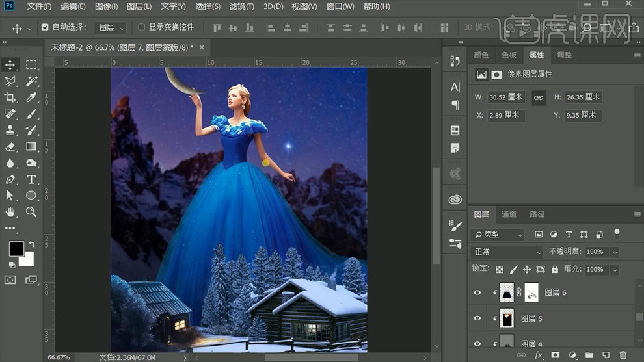This screenshot has height=362, width=644.
Task: Select the Rectangular Marquee tool
Action: click(31, 65)
